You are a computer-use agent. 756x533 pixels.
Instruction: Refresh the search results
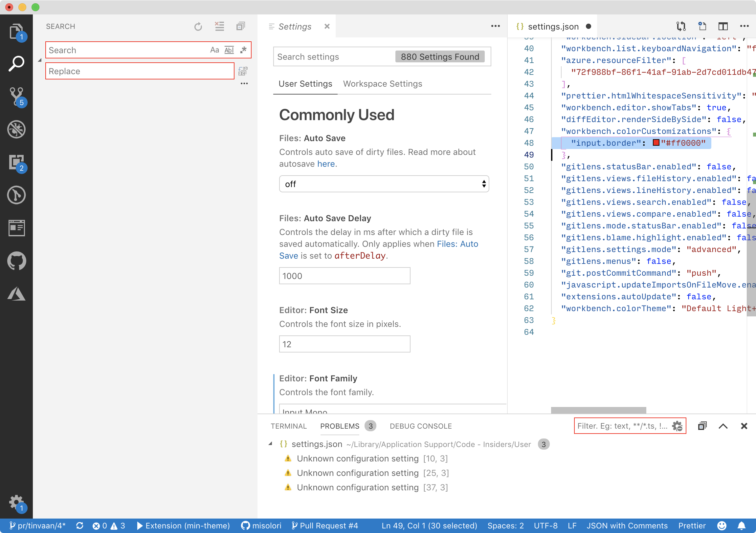click(198, 27)
